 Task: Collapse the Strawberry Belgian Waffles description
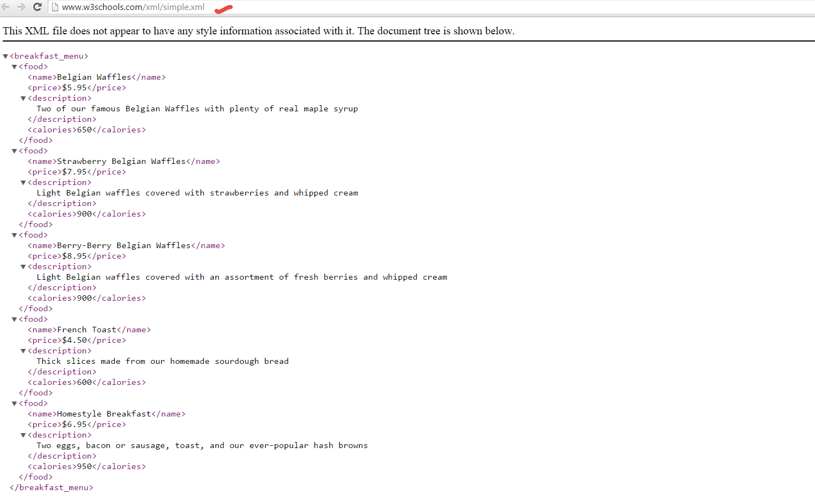coord(23,182)
